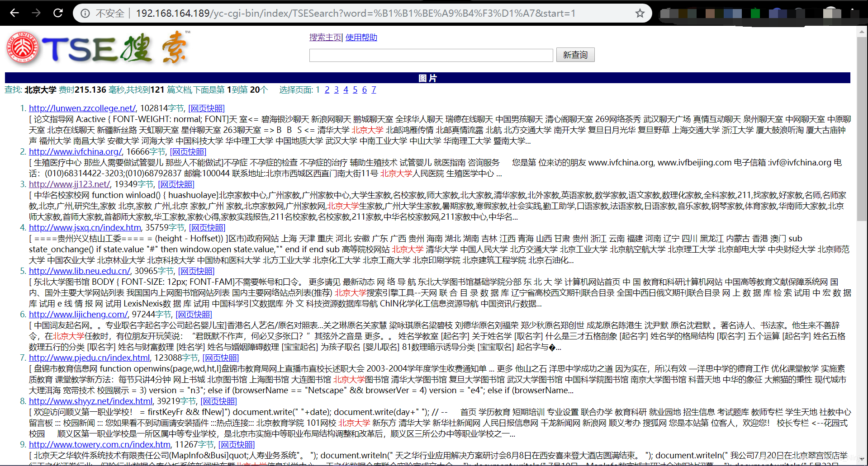Click the browser forward arrow

[36, 13]
